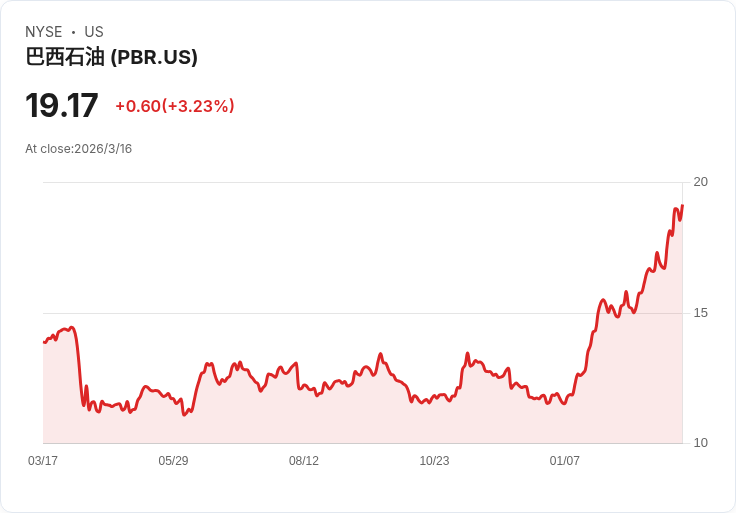
Task: Select the 10/23 date on x-axis
Action: [x=434, y=461]
